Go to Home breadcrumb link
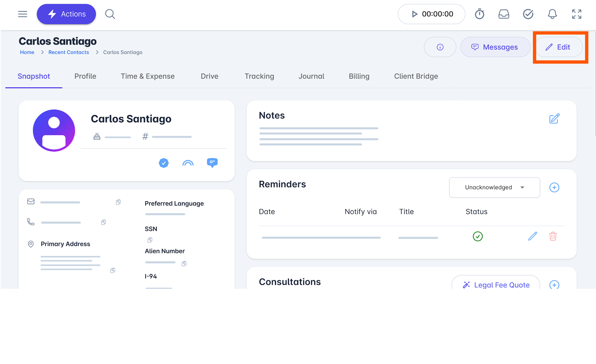 coord(27,52)
